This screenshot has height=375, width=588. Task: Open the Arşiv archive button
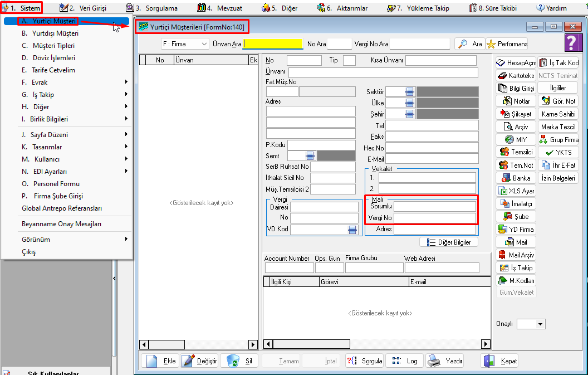click(516, 126)
